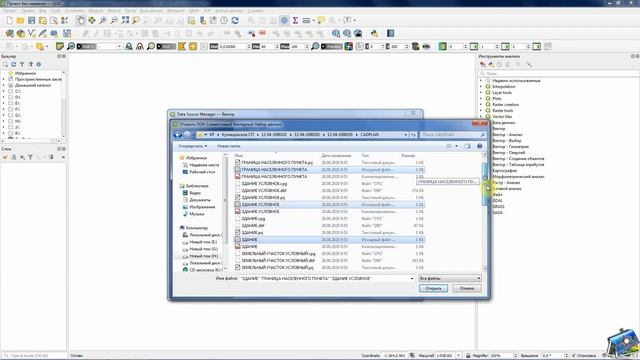This screenshot has height=360, width=640.
Task: Open the file type filter dropdown
Action: (450, 278)
